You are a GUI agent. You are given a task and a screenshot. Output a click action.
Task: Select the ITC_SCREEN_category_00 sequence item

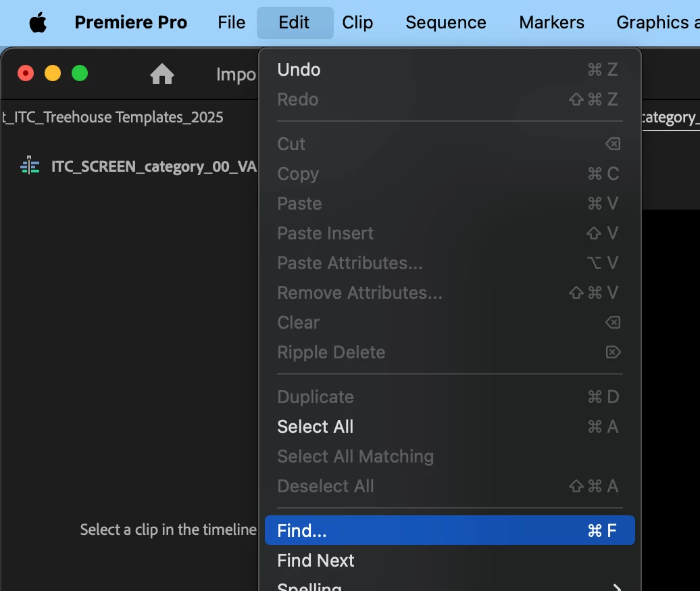153,166
